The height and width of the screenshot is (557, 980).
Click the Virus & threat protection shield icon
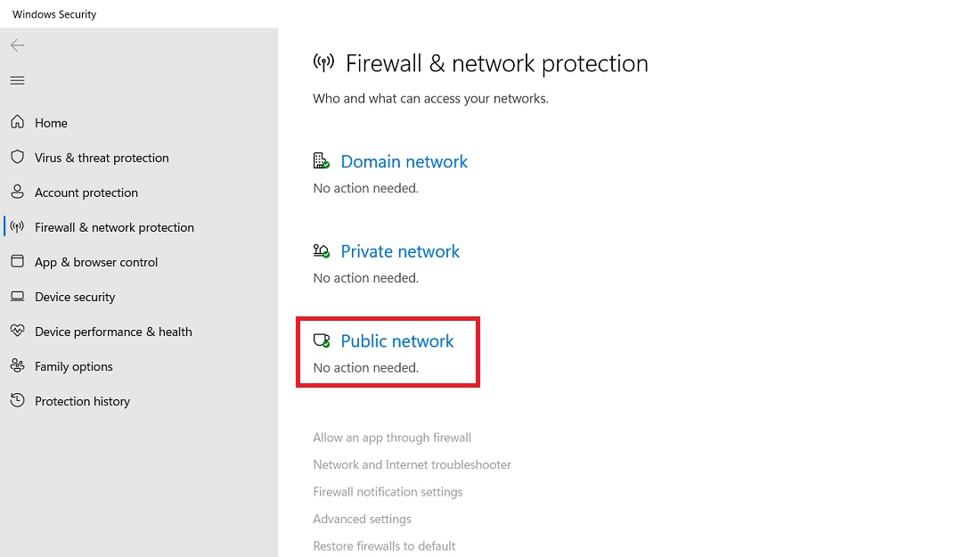click(x=17, y=157)
